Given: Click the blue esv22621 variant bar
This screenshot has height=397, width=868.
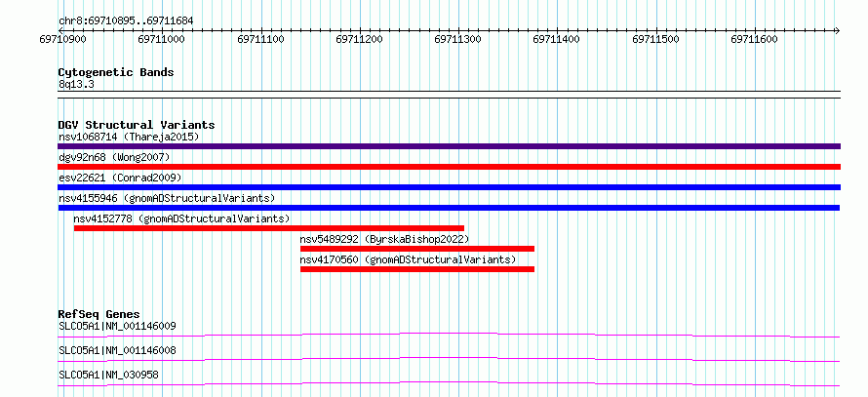Looking at the screenshot, I should pos(449,187).
